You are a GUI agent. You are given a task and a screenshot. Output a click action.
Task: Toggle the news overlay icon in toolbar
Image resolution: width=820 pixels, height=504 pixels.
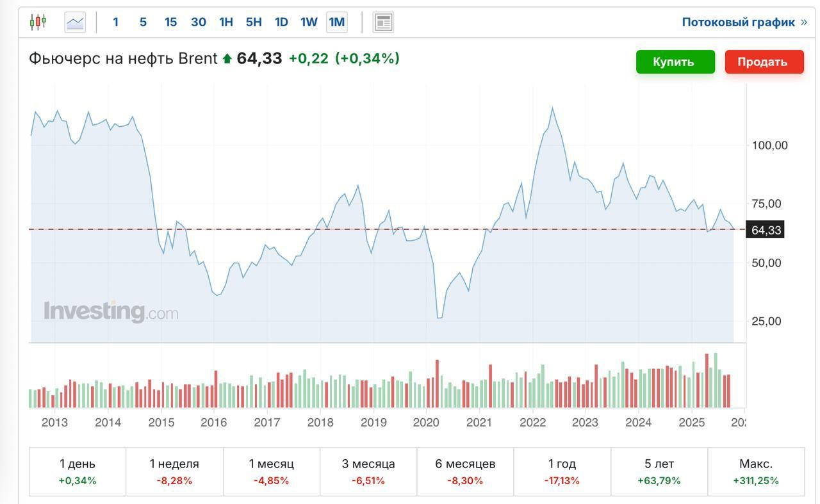[x=383, y=22]
